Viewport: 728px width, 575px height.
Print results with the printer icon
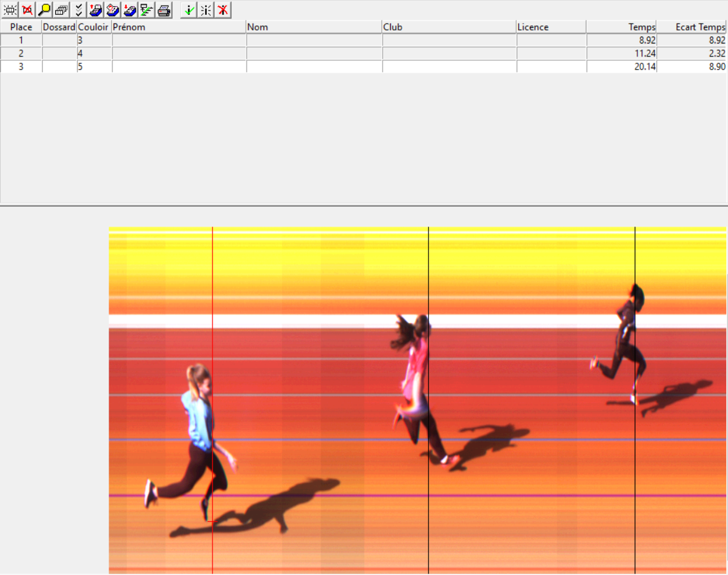(164, 10)
